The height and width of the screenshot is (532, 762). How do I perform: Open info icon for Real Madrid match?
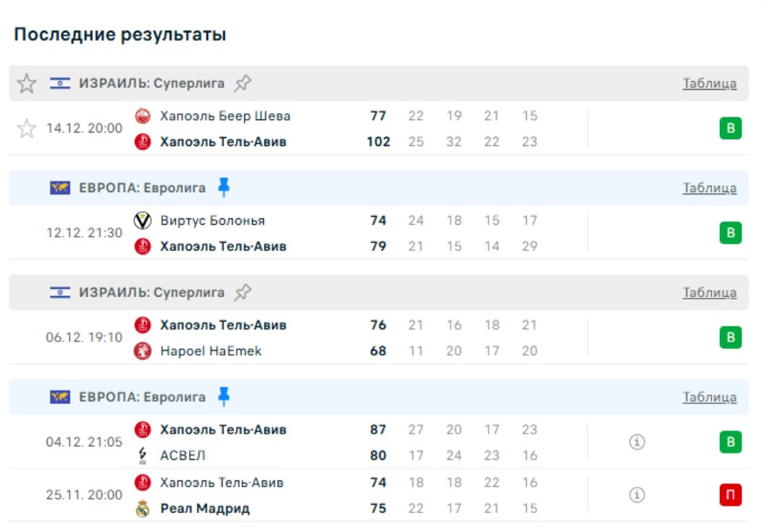(636, 495)
